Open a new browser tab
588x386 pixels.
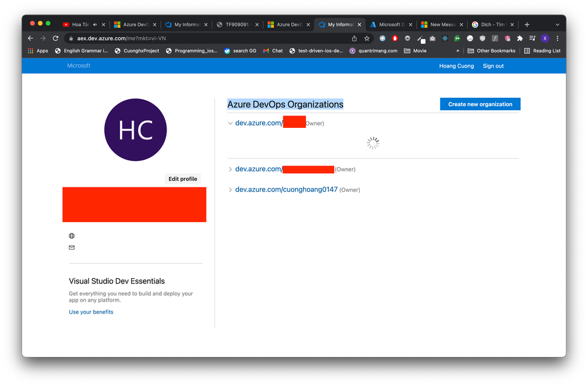coord(527,24)
